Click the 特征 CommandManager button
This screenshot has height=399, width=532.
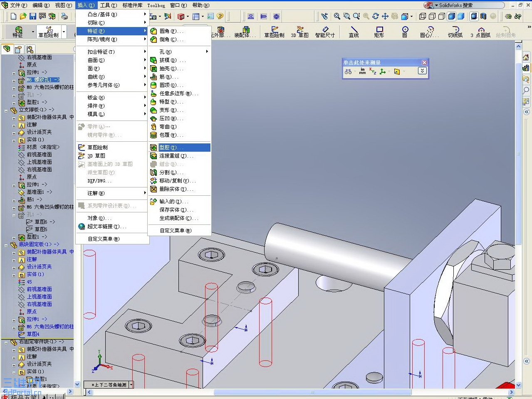pyautogui.click(x=18, y=32)
